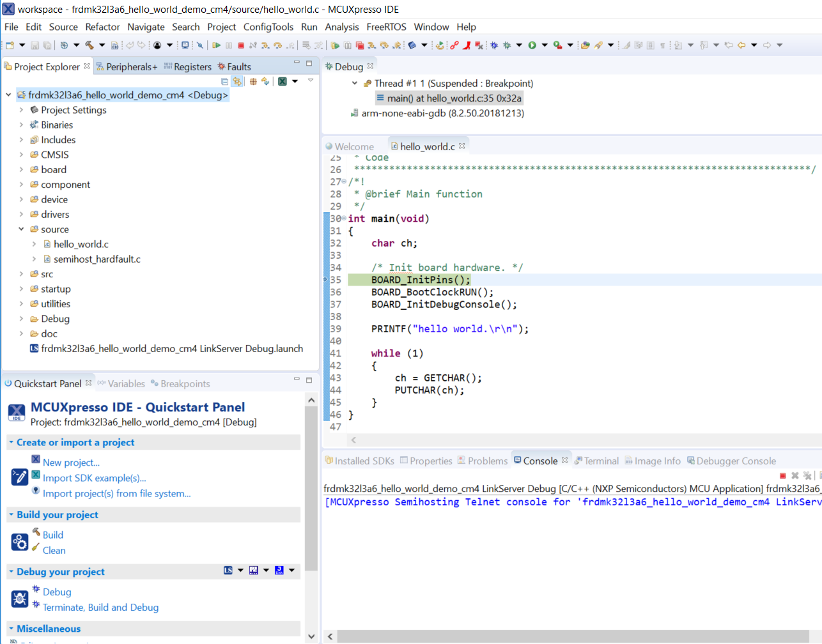Open dropdown next to green Run icon
The height and width of the screenshot is (644, 822).
click(545, 45)
